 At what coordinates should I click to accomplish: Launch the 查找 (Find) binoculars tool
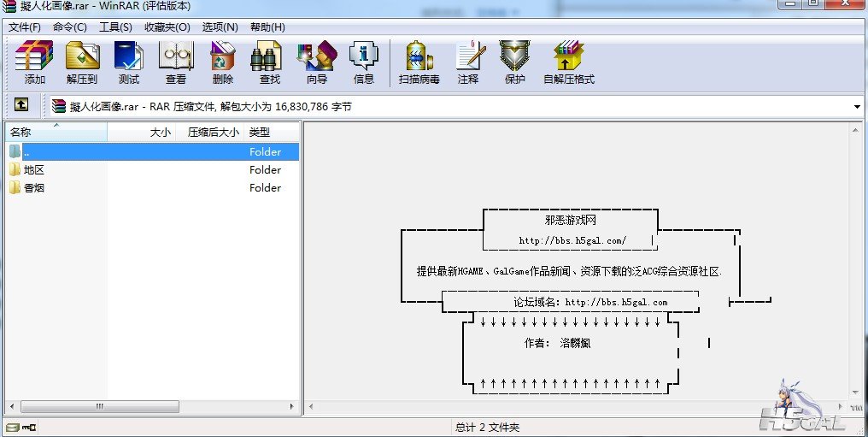click(270, 62)
